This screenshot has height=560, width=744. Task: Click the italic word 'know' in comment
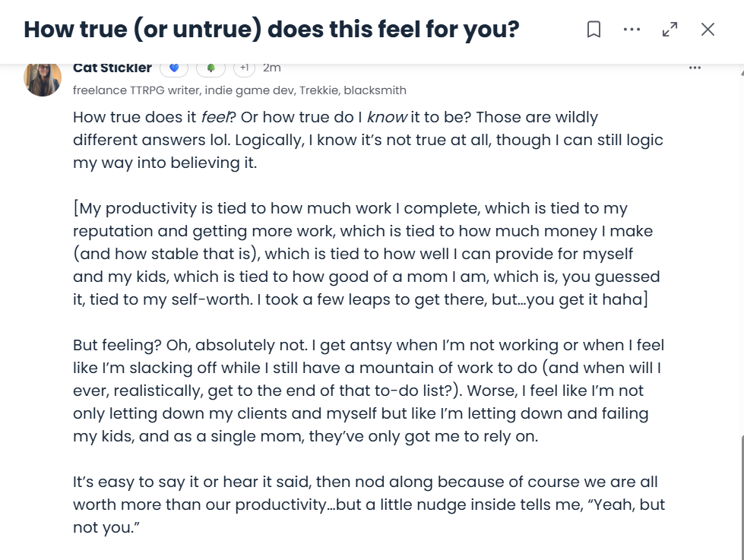(388, 118)
